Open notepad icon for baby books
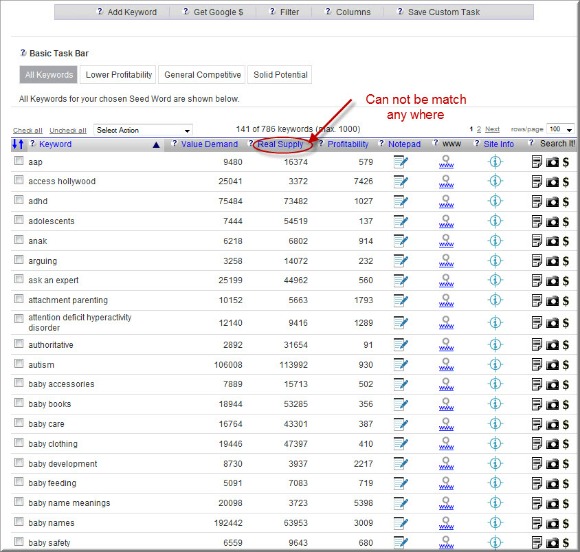Image resolution: width=580 pixels, height=552 pixels. tap(401, 404)
